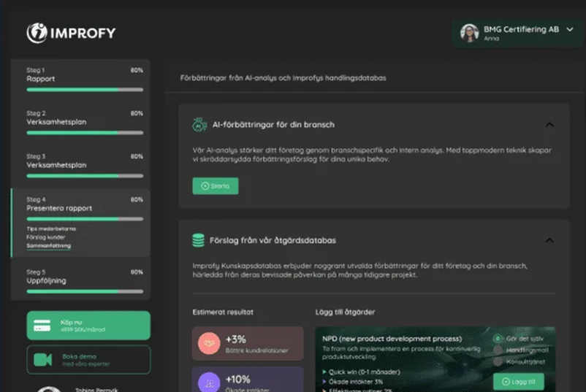This screenshot has width=586, height=392.
Task: Open the BMG Certifiering AB account dropdown
Action: (569, 29)
